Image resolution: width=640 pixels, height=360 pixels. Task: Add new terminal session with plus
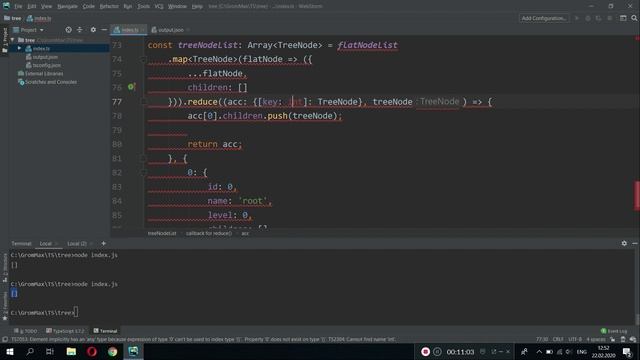click(x=104, y=244)
